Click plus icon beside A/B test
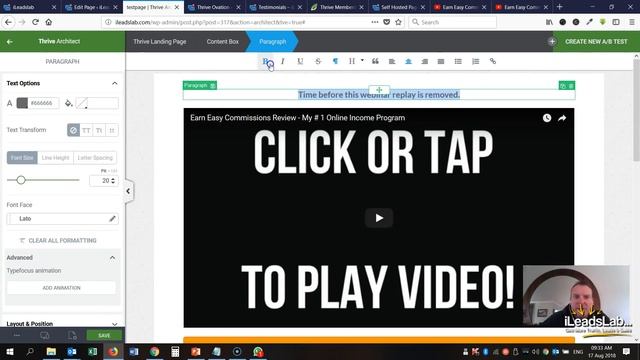 coord(552,42)
